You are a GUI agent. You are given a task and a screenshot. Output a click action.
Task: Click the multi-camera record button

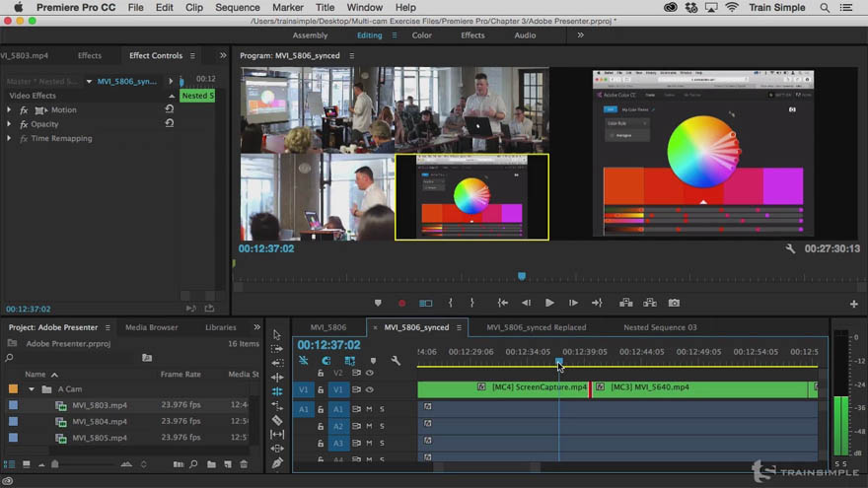(x=401, y=304)
